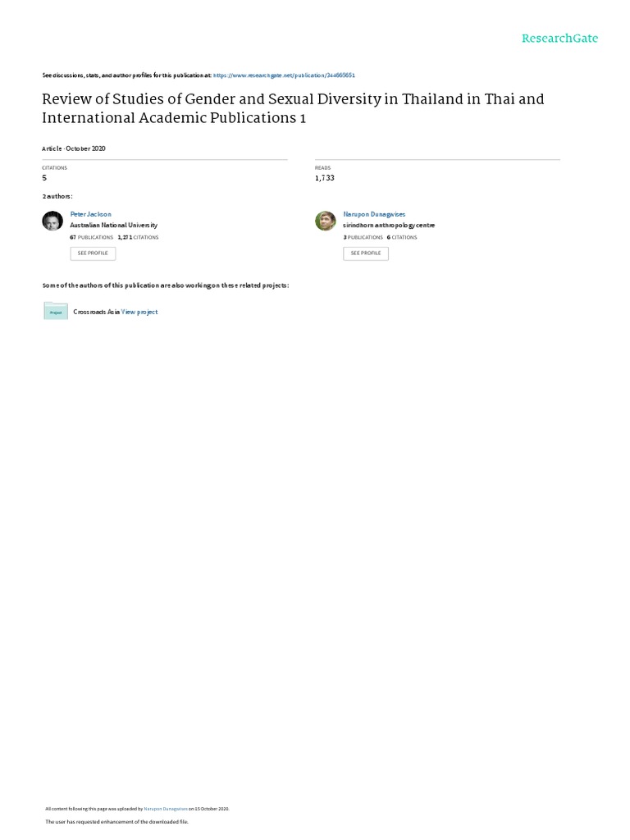The image size is (630, 840).
Task: Click the Article October 2020 label
Action: [x=74, y=148]
